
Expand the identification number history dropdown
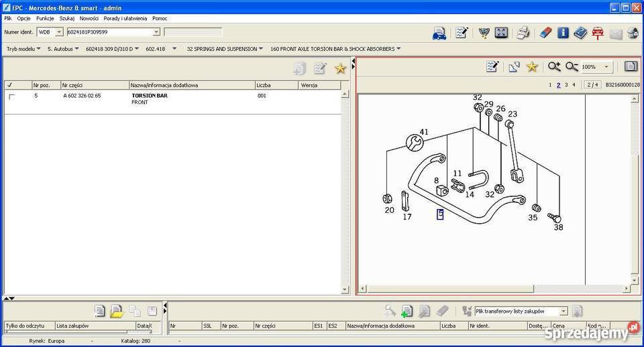click(x=156, y=32)
